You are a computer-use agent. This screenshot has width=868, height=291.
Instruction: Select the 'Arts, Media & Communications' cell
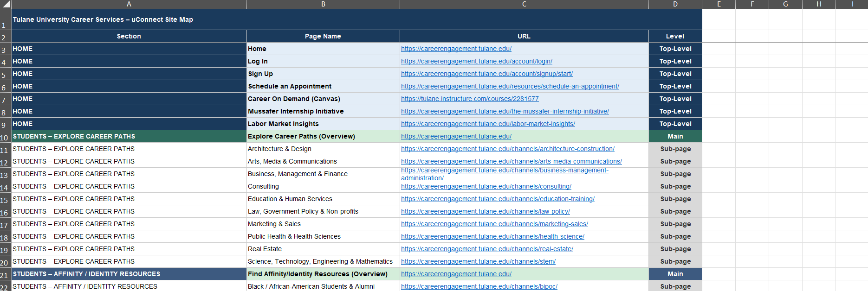tap(323, 161)
